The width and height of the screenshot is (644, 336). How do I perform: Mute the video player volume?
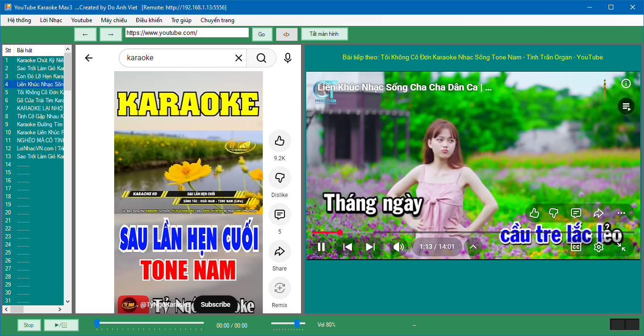point(399,247)
